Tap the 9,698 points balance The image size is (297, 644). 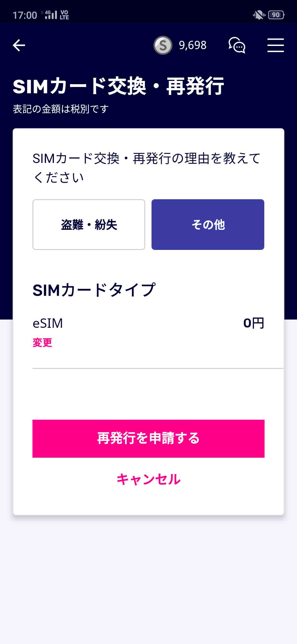(193, 45)
